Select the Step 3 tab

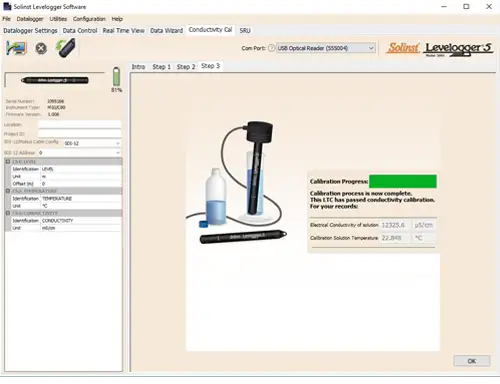[210, 66]
